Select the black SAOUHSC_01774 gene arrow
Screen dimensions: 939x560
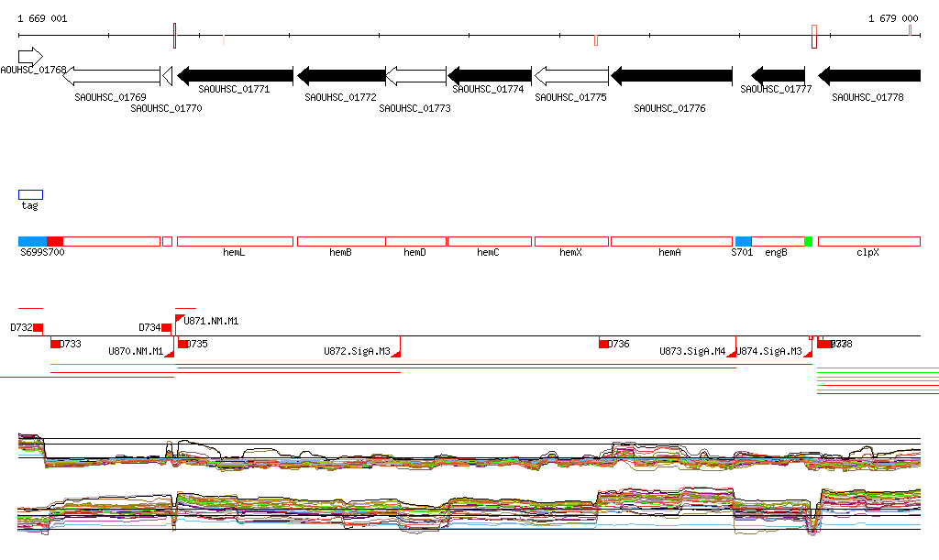click(x=490, y=75)
